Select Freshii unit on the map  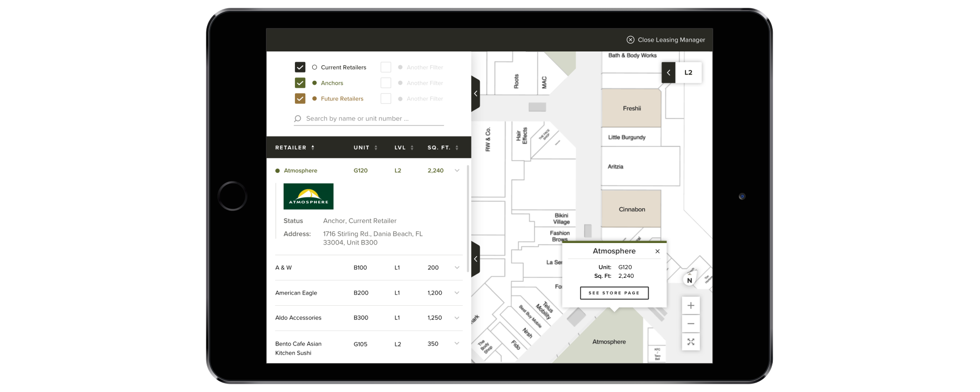[632, 108]
